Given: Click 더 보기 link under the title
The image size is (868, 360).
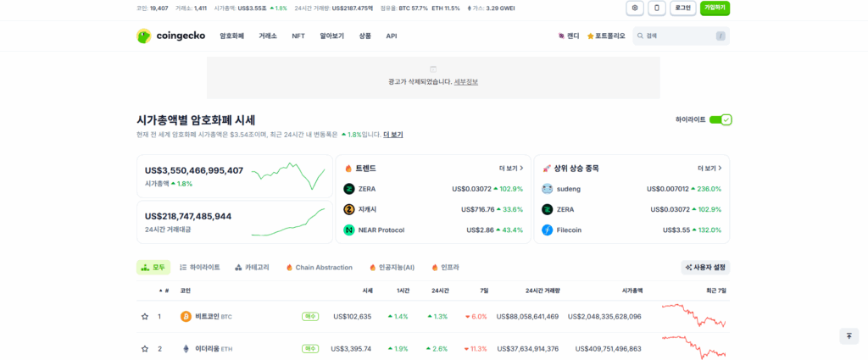Looking at the screenshot, I should (393, 135).
